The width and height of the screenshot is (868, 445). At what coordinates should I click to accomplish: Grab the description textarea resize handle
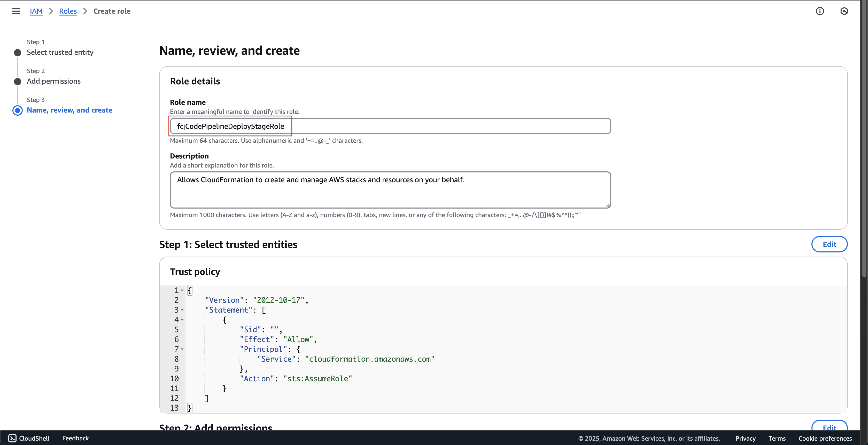(608, 205)
